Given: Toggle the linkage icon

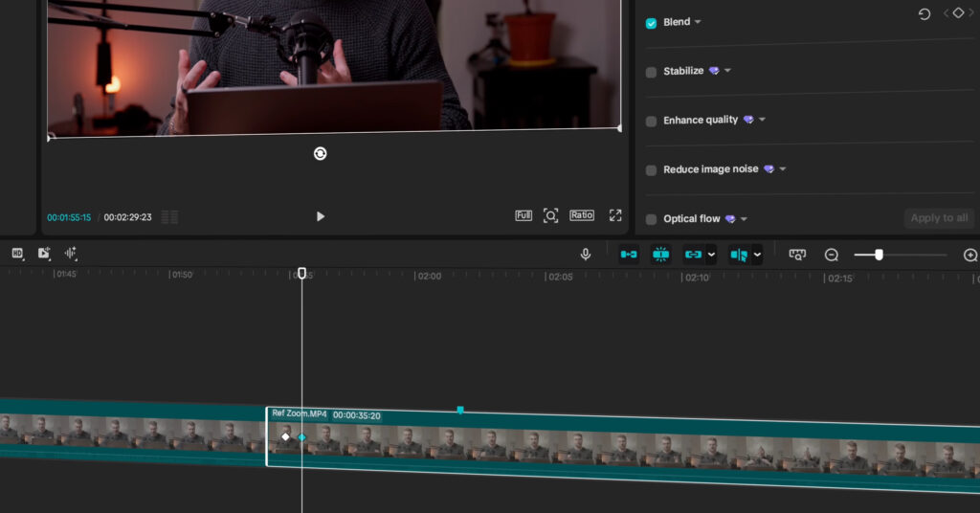Looking at the screenshot, I should click(693, 255).
